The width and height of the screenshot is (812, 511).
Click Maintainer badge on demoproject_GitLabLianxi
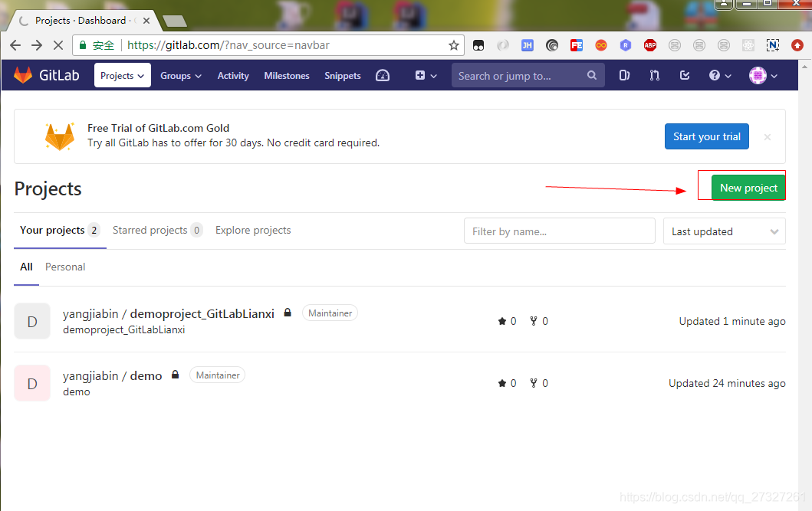click(330, 313)
